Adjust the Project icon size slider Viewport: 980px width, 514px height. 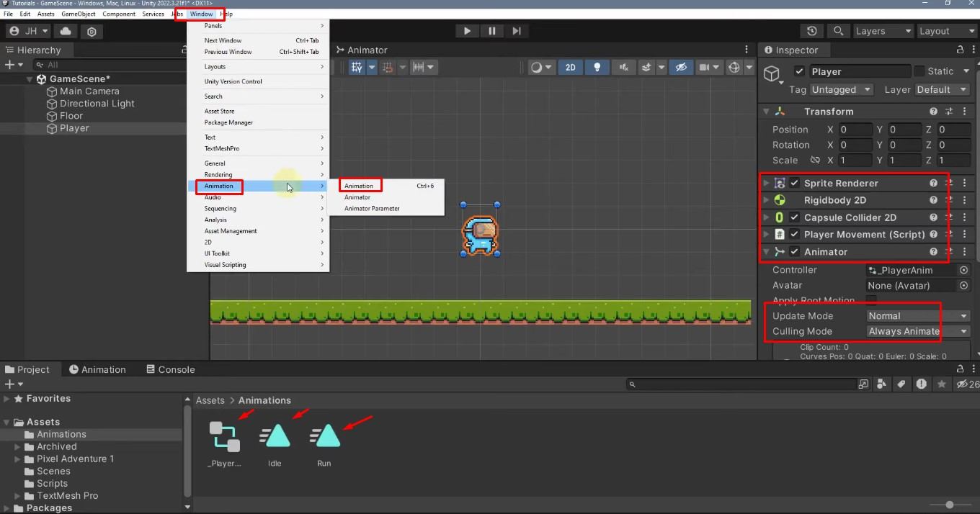(x=949, y=505)
